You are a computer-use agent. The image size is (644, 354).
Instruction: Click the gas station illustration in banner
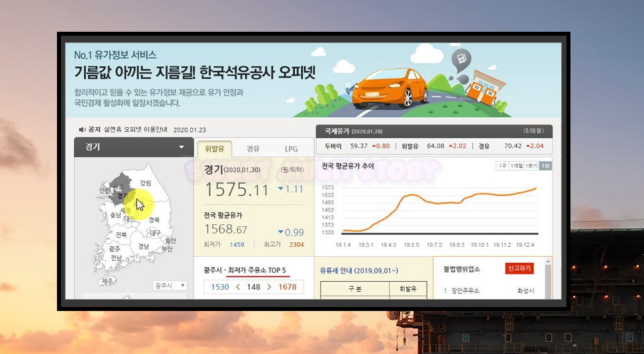point(486,88)
